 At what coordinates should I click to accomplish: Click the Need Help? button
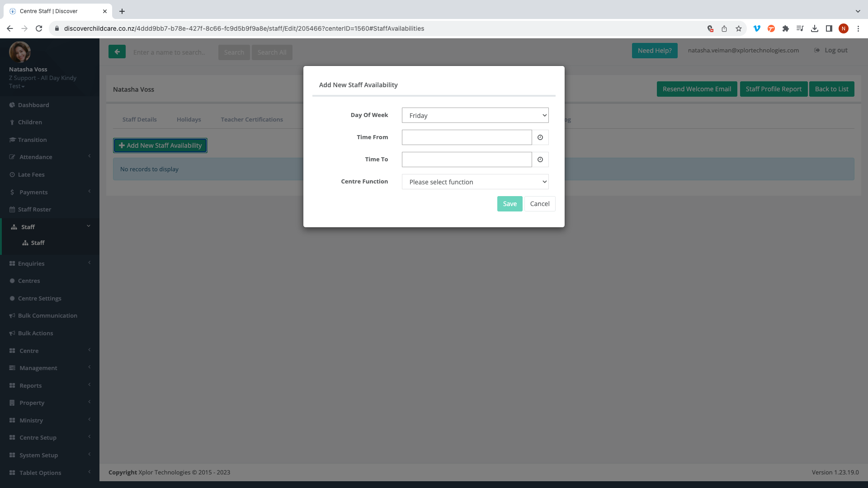(x=654, y=51)
